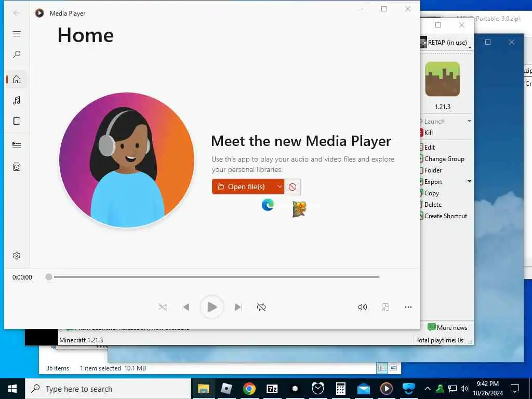Skip to next track
The width and height of the screenshot is (532, 399).
point(238,308)
